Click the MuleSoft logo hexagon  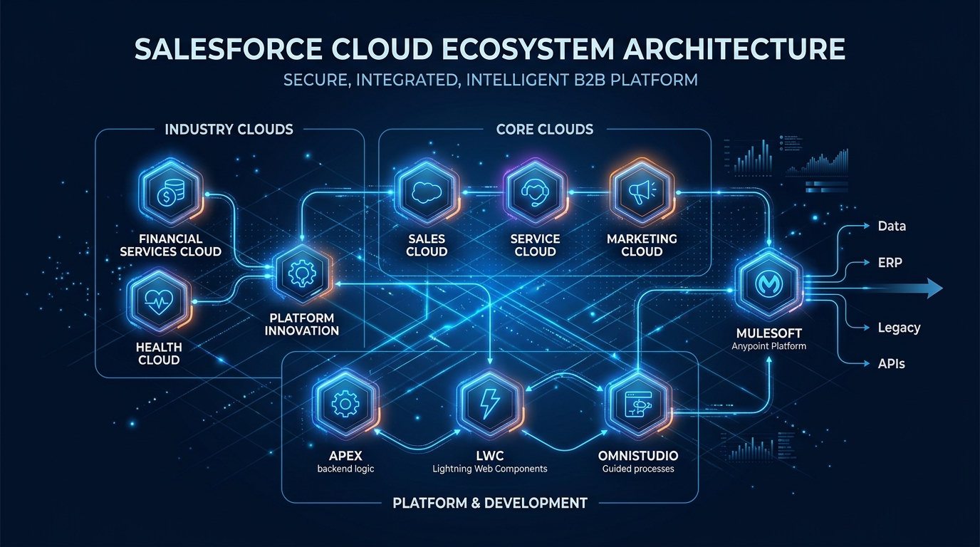tap(768, 284)
